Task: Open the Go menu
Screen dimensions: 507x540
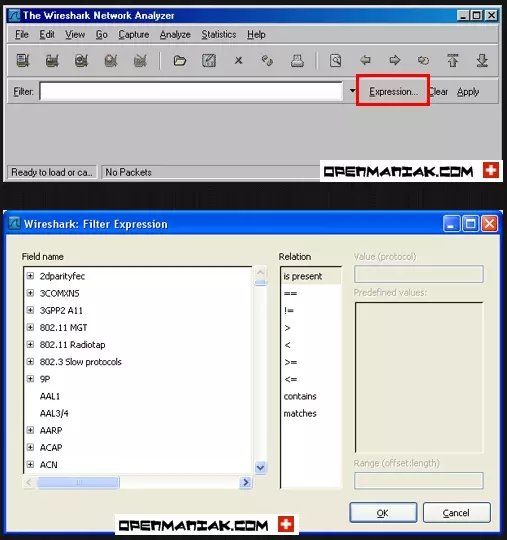Action: (102, 34)
